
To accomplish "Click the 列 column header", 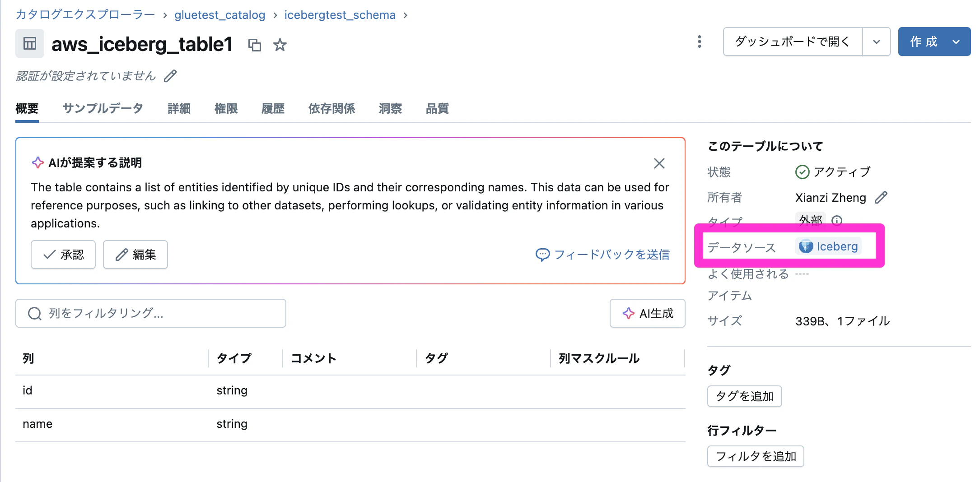I will [x=28, y=358].
